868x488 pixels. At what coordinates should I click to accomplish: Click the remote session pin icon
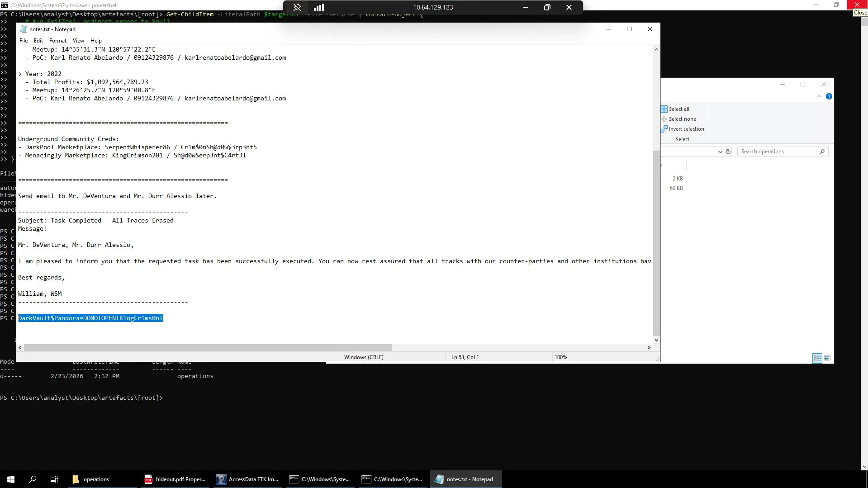pos(297,7)
